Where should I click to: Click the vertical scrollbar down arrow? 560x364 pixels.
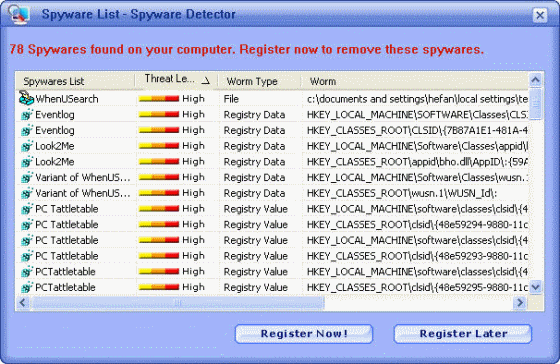coord(535,286)
